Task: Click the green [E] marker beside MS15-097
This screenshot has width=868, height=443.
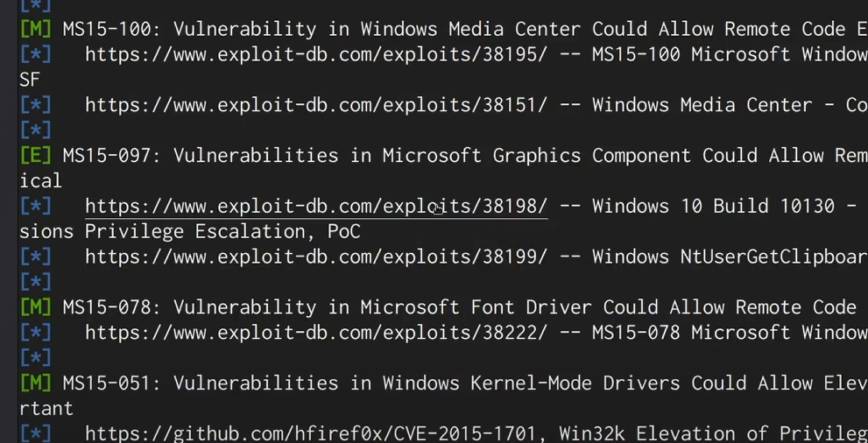Action: tap(35, 156)
